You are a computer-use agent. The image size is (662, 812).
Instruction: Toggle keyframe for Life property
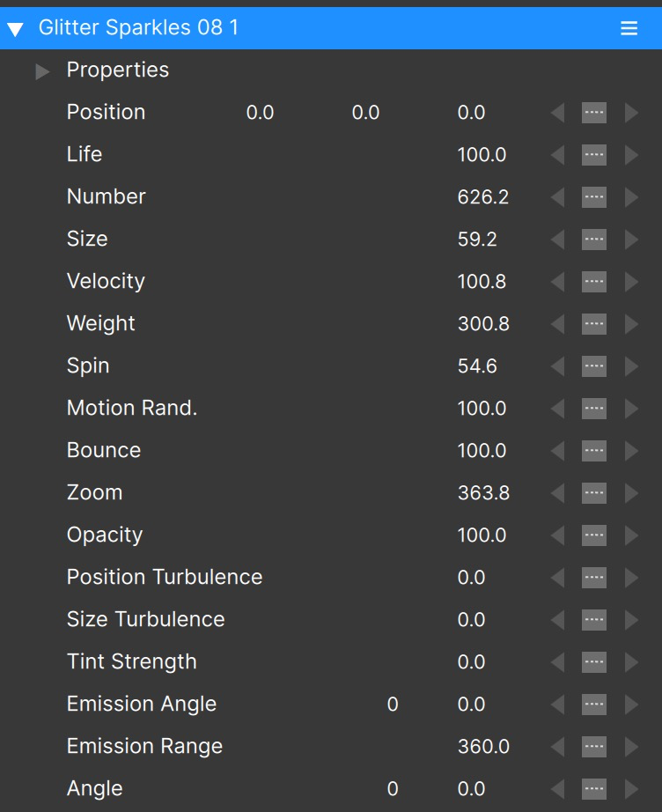coord(594,155)
